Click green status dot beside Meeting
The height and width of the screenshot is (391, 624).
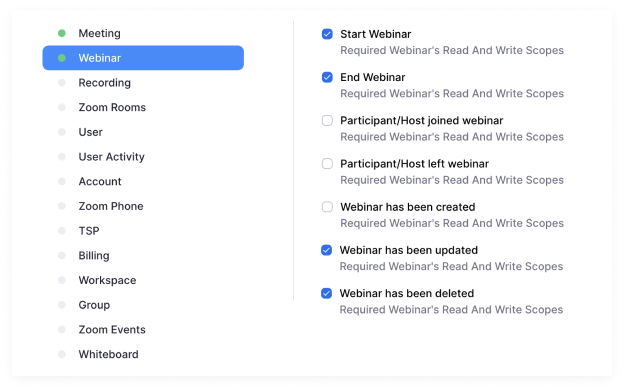pos(62,33)
